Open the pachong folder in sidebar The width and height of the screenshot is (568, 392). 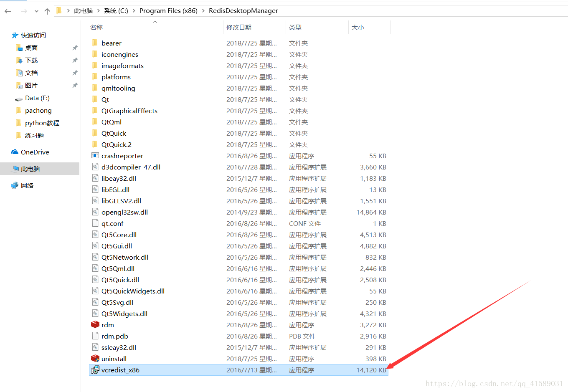pos(38,110)
